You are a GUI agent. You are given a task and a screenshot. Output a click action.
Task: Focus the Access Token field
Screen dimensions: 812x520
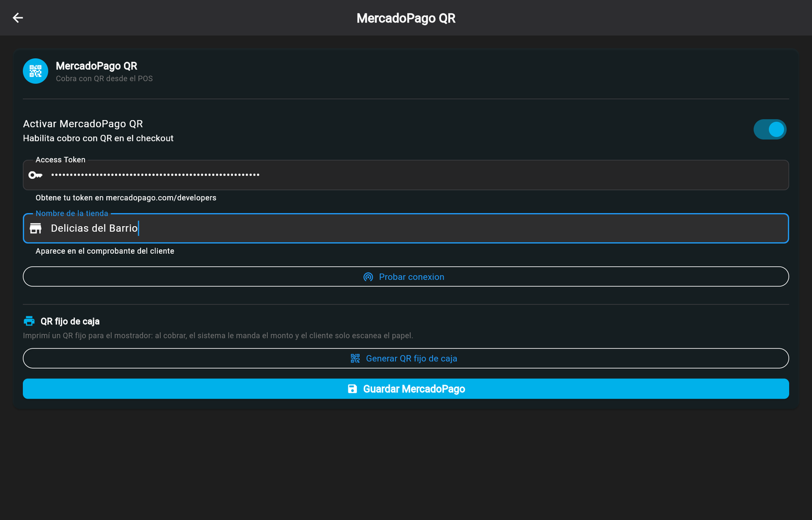(x=406, y=175)
